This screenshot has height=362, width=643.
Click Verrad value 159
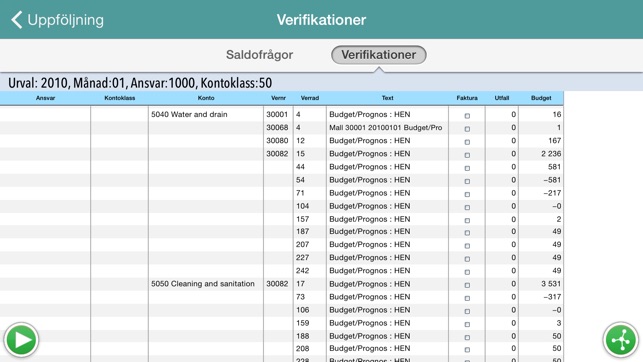click(303, 323)
